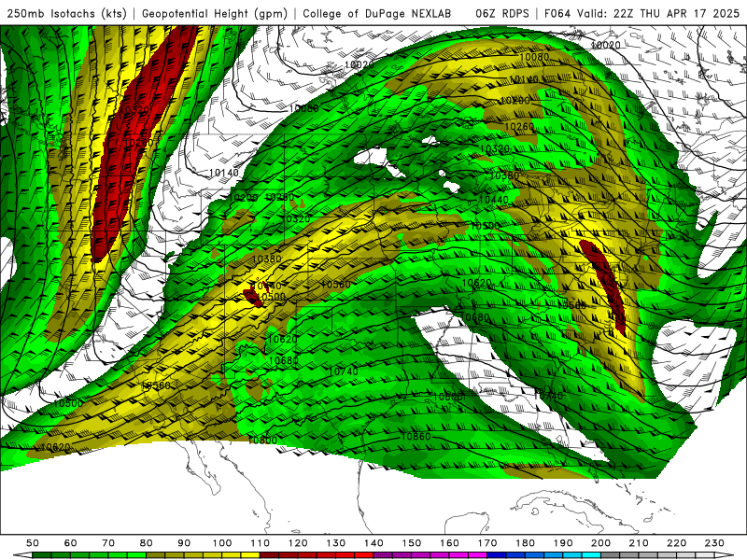Click the 180 knot legend value
The height and width of the screenshot is (560, 747).
coord(526,543)
